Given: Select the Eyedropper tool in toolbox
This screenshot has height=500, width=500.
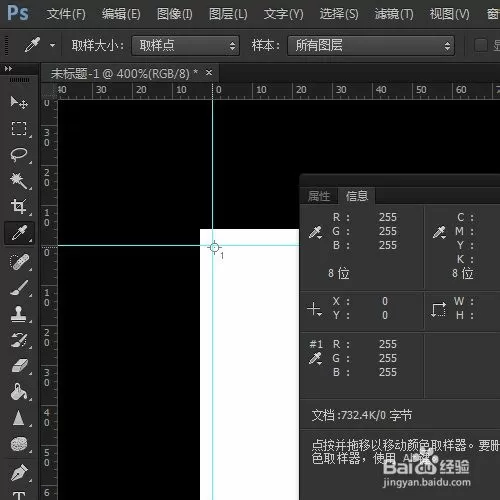Looking at the screenshot, I should pyautogui.click(x=19, y=233).
